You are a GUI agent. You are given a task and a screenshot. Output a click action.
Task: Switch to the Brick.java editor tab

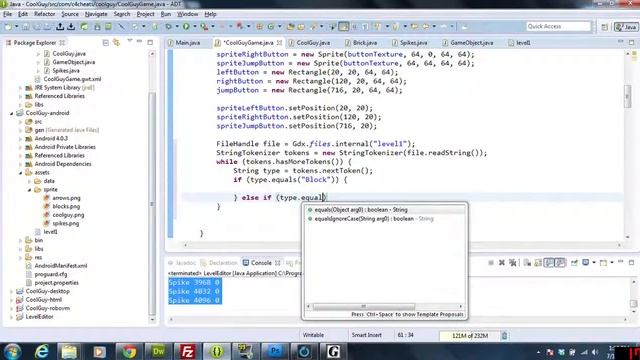coord(361,42)
